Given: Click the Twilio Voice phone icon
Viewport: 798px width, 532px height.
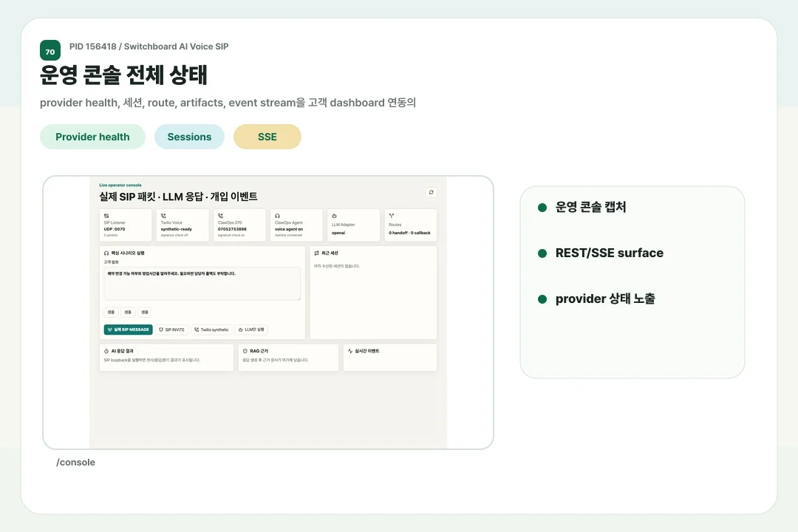Looking at the screenshot, I should 163,216.
